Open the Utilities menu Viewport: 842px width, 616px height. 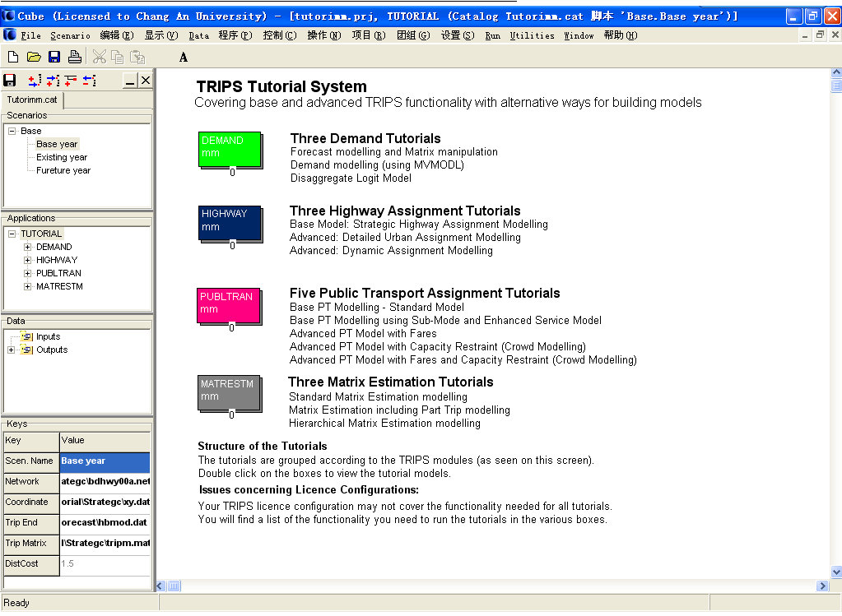click(533, 35)
